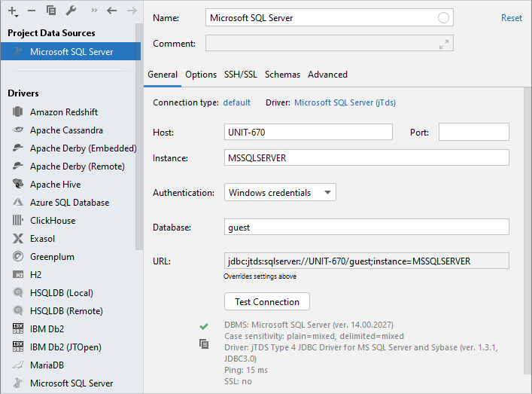Copy connection test result to clipboard icon
Screen dimensions: 532x394
204,344
